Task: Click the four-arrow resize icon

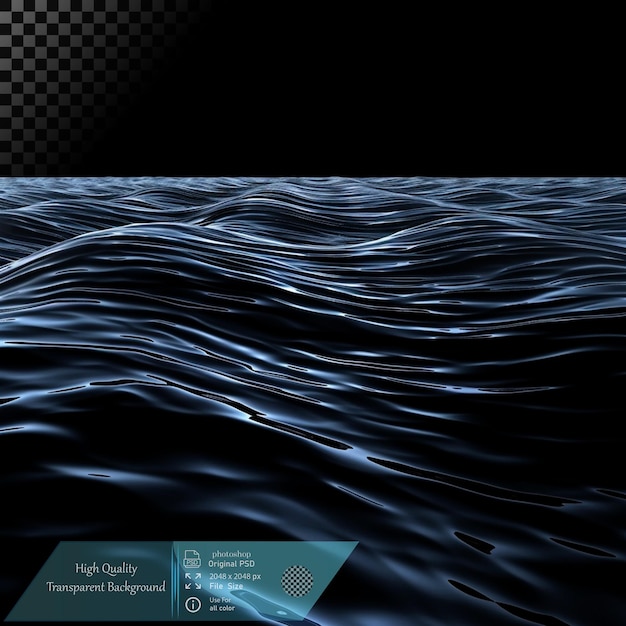Action: pos(193,581)
